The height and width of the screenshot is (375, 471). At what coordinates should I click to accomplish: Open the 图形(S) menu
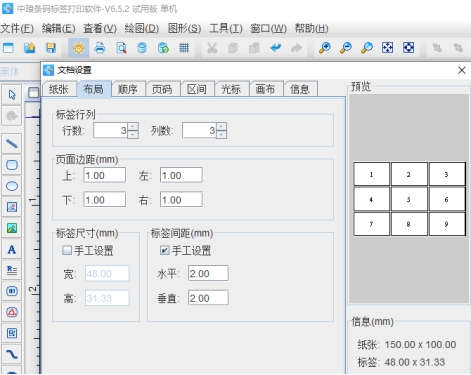(184, 29)
